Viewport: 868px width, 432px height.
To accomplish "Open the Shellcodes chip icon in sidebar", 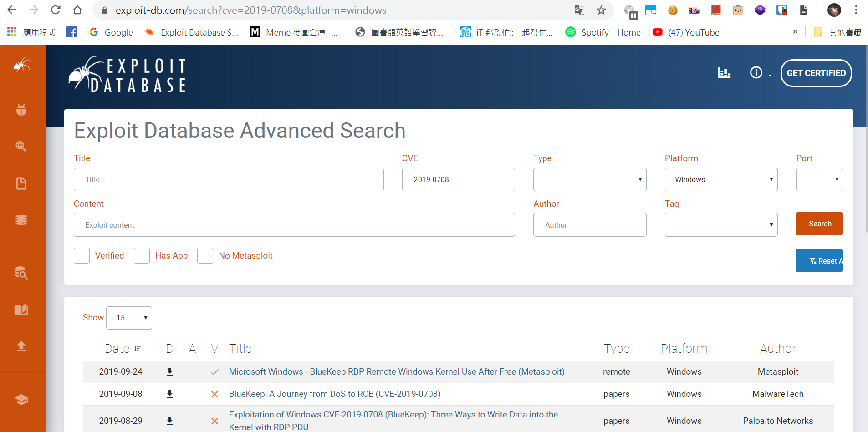I will tap(21, 220).
